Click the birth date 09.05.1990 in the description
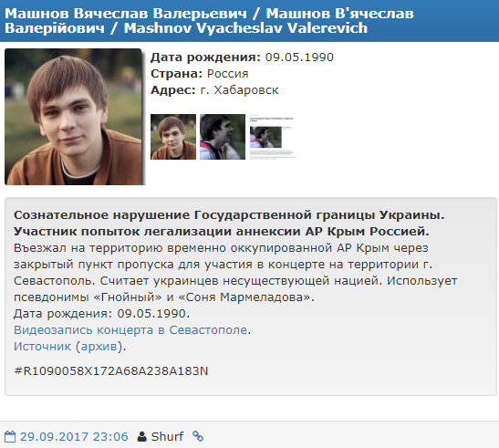 (x=151, y=314)
